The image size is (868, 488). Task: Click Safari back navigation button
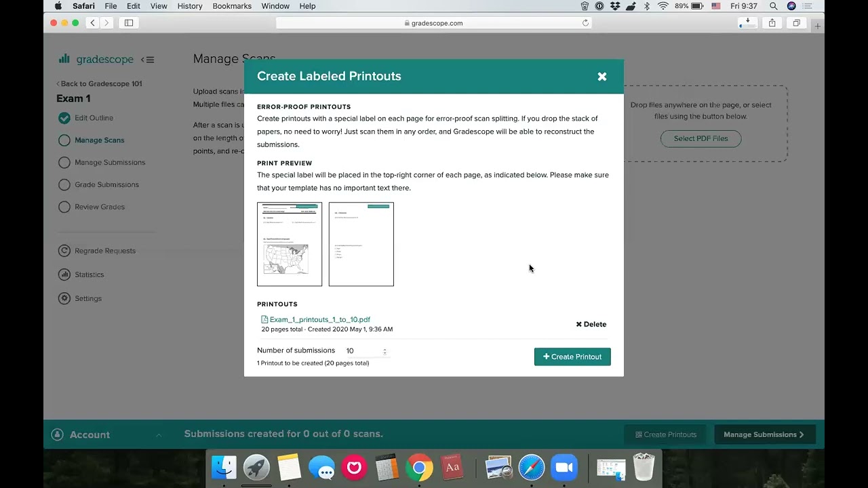click(x=93, y=23)
